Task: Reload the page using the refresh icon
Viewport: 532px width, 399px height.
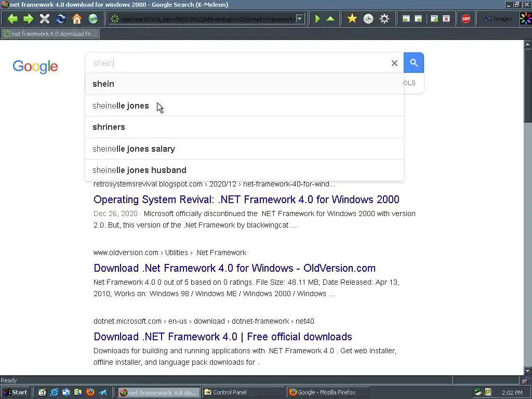Action: click(x=61, y=19)
